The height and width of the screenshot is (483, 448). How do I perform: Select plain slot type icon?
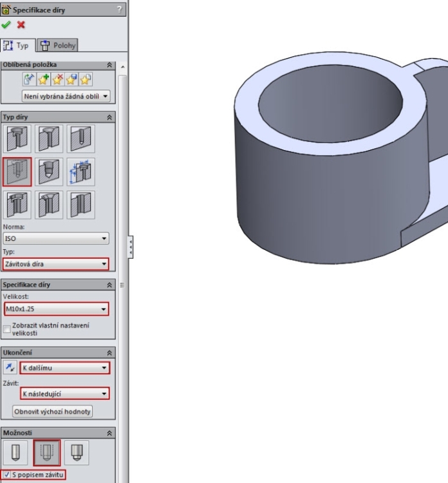click(80, 205)
